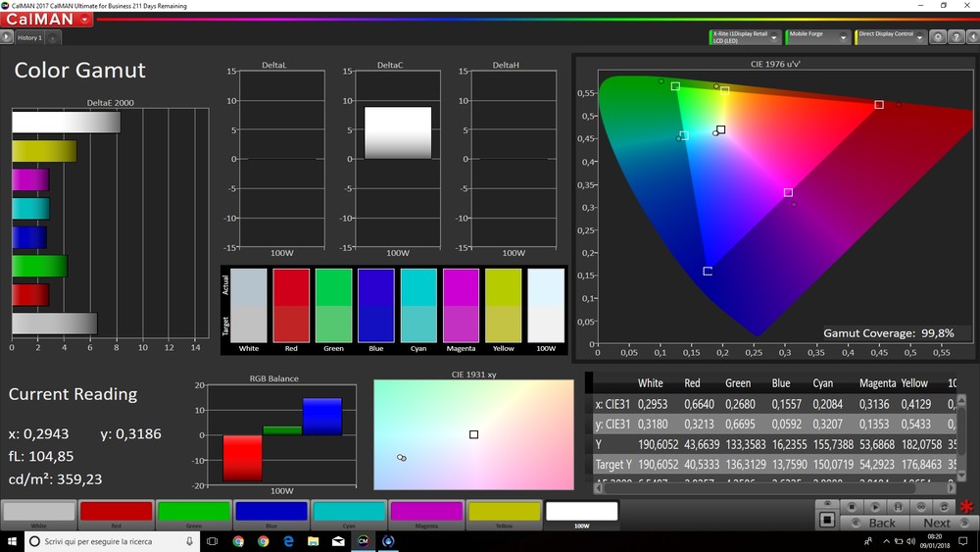Screen dimensions: 980x552
Task: Click the red asterisk icon
Action: pyautogui.click(x=966, y=508)
